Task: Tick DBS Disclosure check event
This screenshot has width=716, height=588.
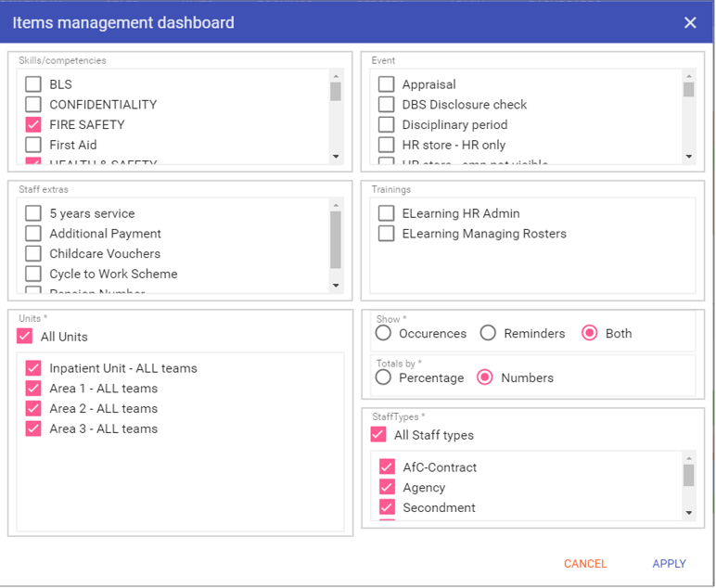Action: click(387, 105)
